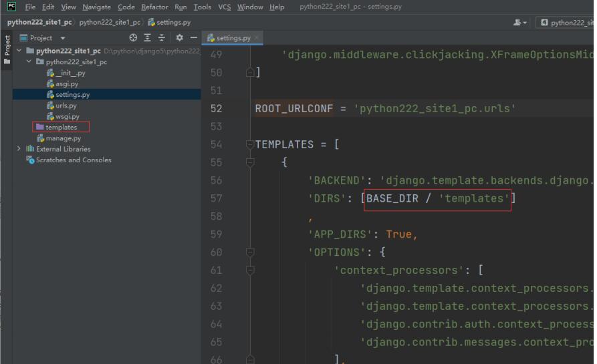The image size is (597, 364).
Task: Toggle the Project tool window side tab
Action: pyautogui.click(x=7, y=50)
